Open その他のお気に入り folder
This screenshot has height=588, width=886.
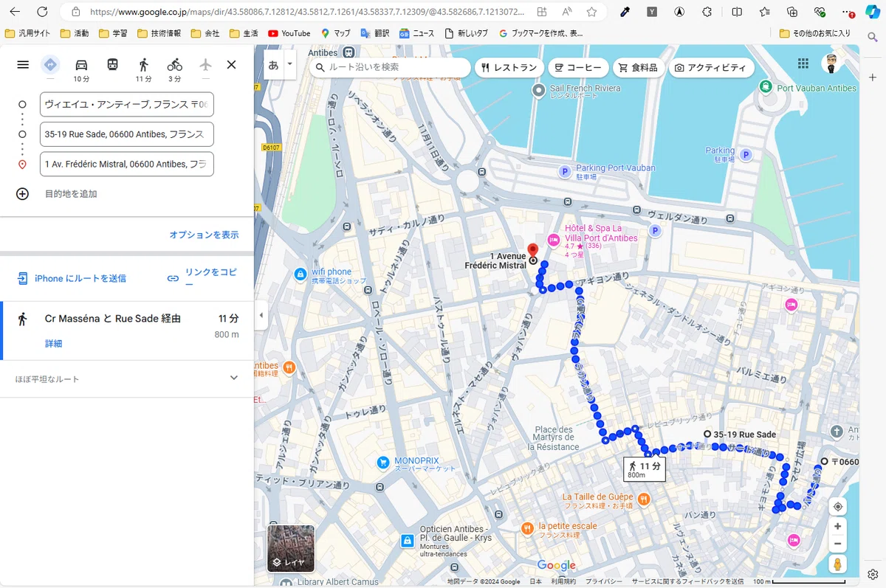pos(815,33)
